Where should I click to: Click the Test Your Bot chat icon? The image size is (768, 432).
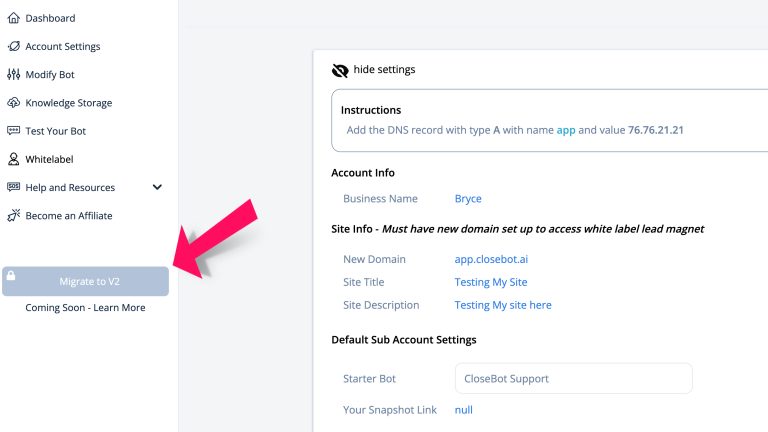[x=14, y=131]
